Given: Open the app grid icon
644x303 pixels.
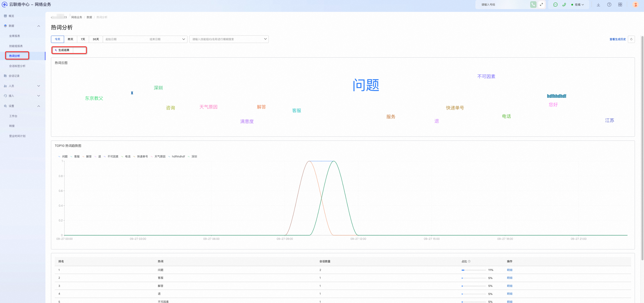Looking at the screenshot, I should (620, 5).
